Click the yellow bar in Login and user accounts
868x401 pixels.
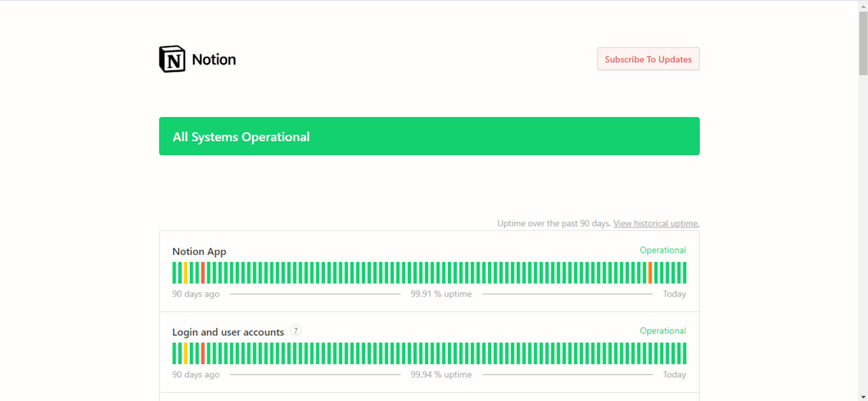[x=186, y=353]
